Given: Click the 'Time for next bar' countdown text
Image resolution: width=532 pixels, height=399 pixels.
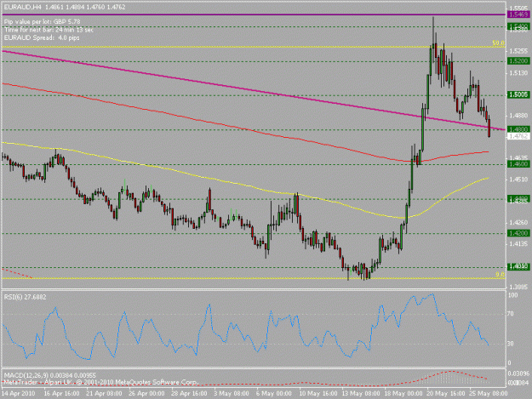Looking at the screenshot, I should coord(49,30).
